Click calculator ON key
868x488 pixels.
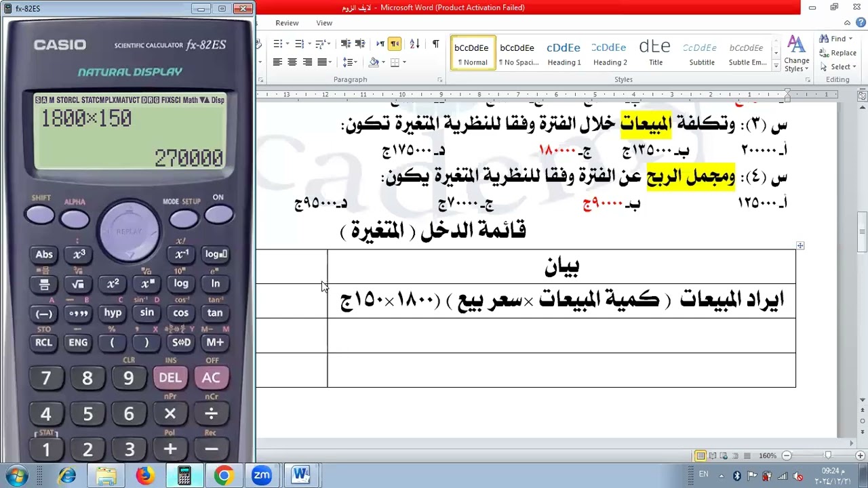click(218, 216)
